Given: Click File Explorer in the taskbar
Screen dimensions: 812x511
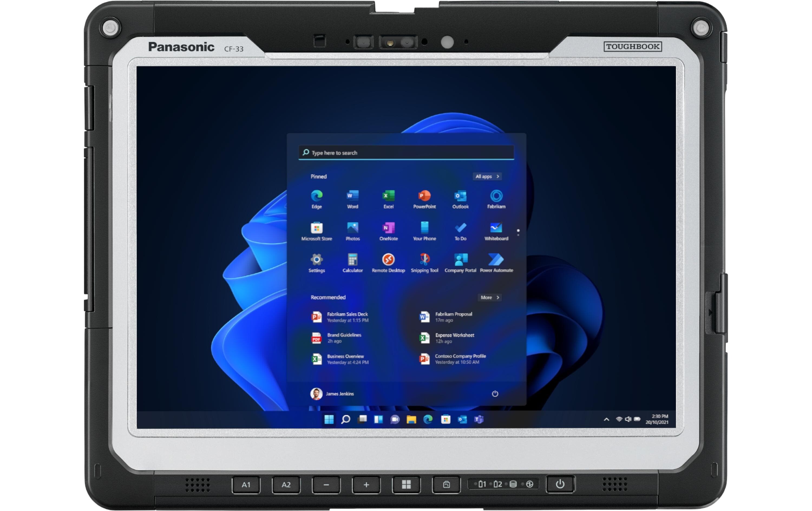Looking at the screenshot, I should tap(411, 419).
